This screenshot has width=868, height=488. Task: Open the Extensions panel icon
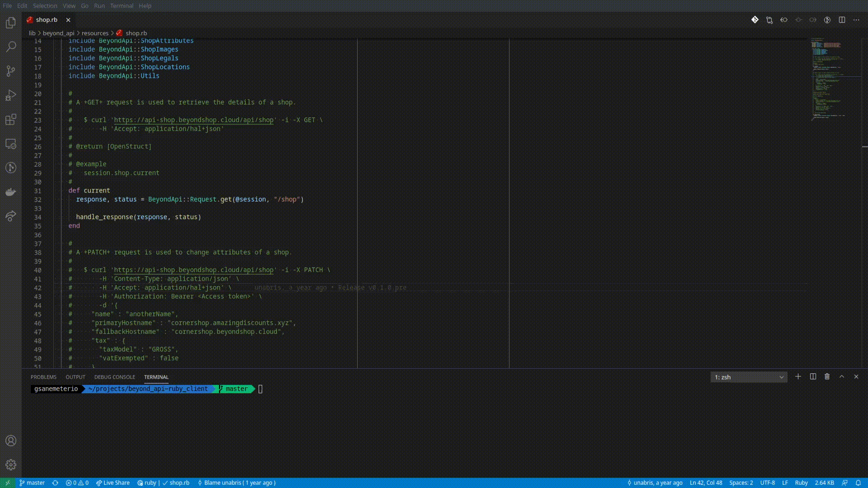(11, 120)
